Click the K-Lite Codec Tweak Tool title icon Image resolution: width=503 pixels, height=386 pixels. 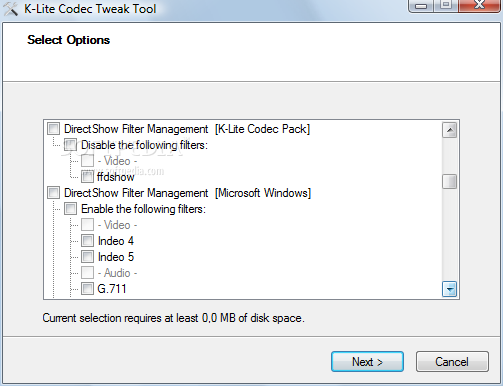10,9
